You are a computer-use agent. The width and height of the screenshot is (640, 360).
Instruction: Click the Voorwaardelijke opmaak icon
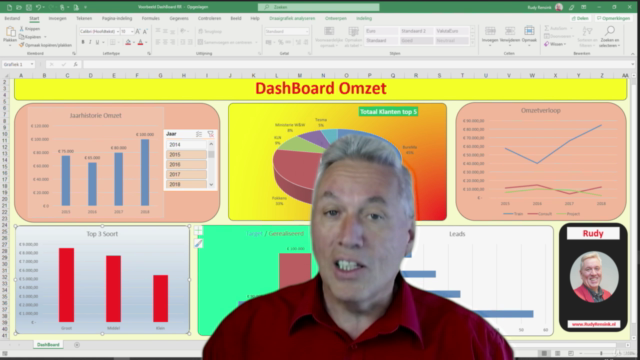pos(329,32)
